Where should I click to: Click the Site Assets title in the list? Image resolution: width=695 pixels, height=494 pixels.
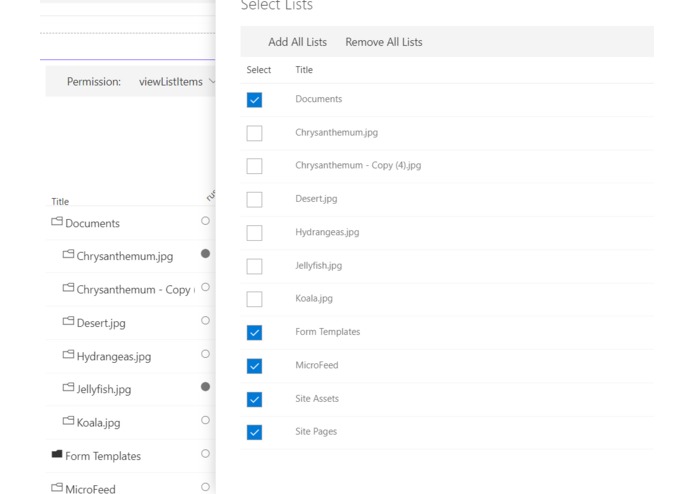pyautogui.click(x=317, y=399)
